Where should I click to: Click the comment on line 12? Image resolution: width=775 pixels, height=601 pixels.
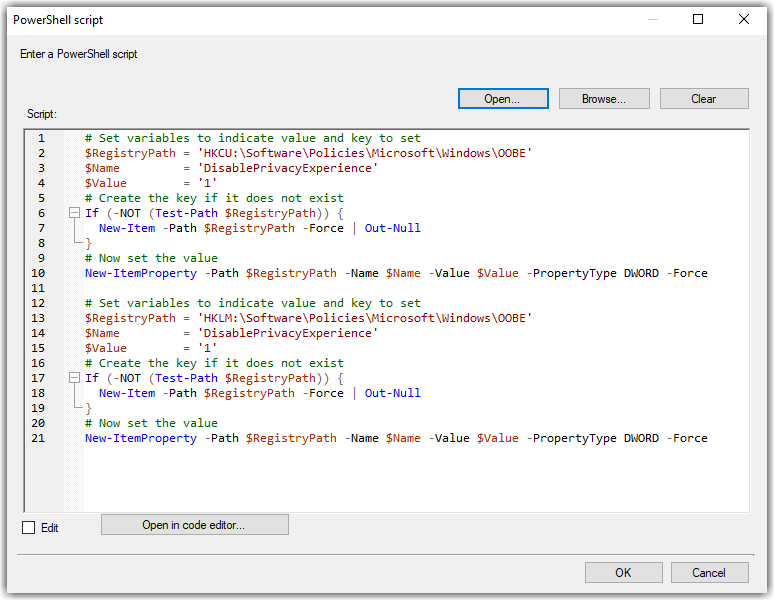click(x=253, y=303)
